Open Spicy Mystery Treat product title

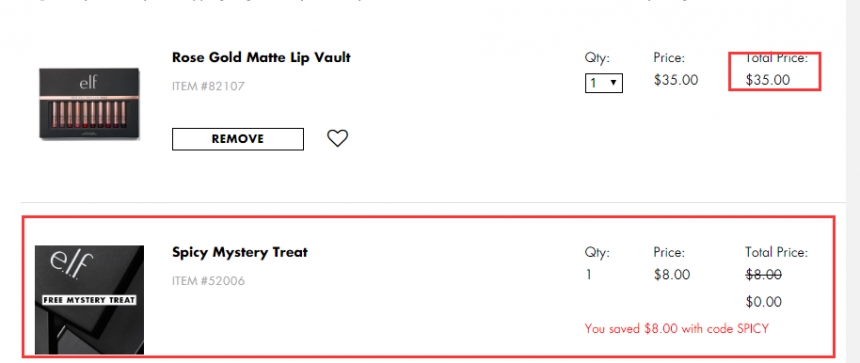tap(240, 252)
